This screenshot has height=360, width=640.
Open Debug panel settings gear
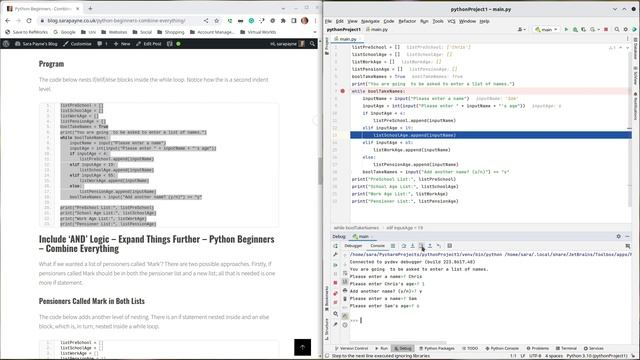click(x=618, y=236)
